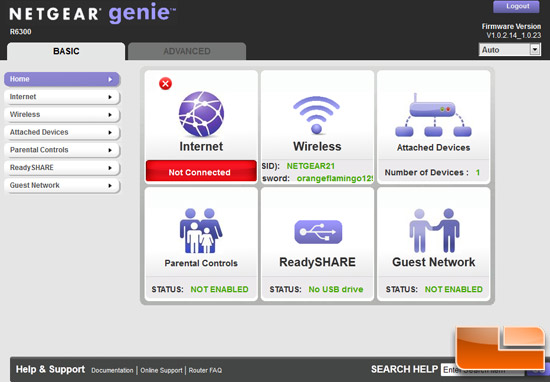Expand the Home sidebar arrow
Image resolution: width=550 pixels, height=382 pixels.
point(110,79)
